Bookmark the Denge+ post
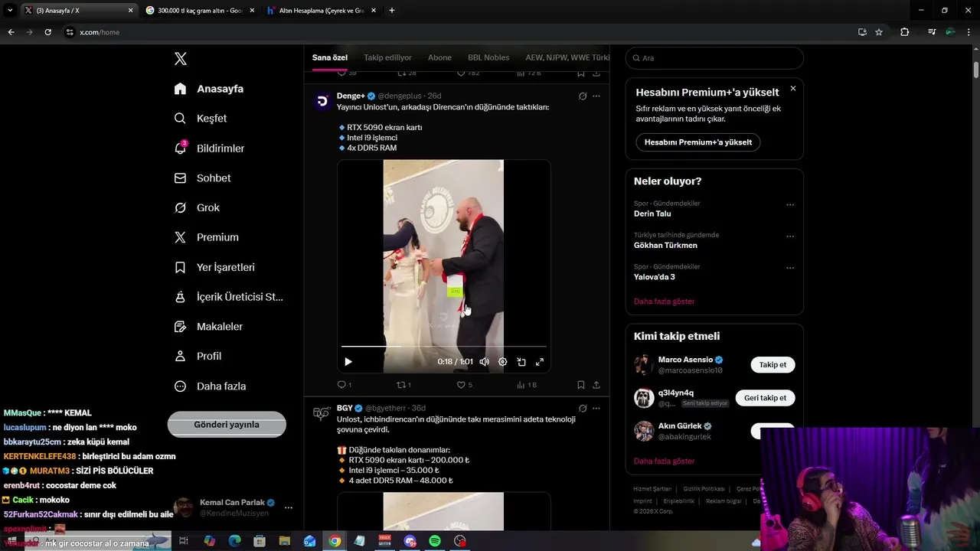Image resolution: width=980 pixels, height=551 pixels. (x=581, y=385)
